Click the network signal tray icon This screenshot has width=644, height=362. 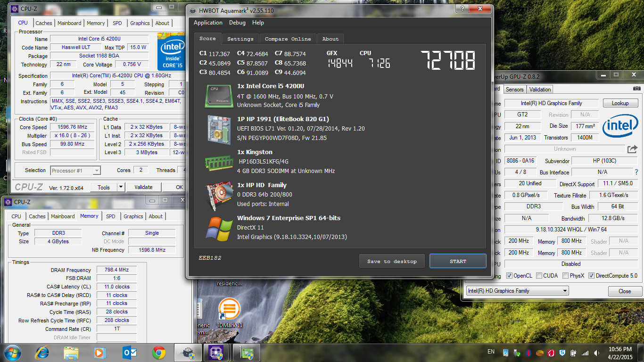586,353
